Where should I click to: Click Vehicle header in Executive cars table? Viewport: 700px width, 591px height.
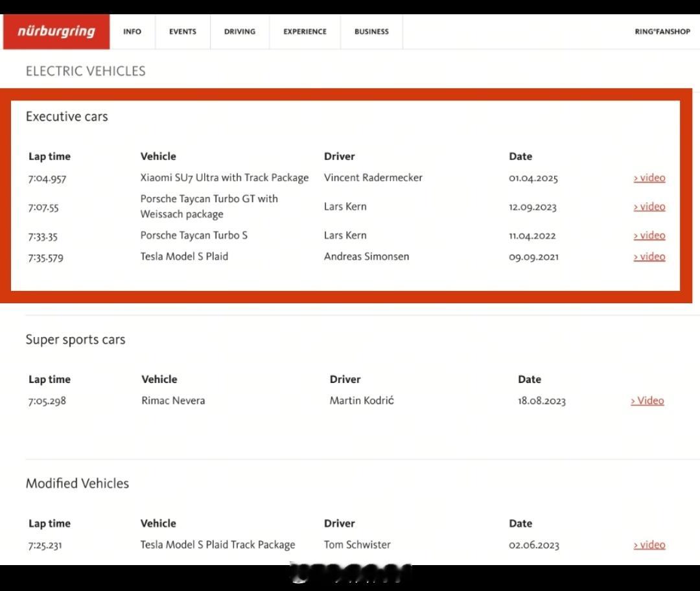point(158,157)
